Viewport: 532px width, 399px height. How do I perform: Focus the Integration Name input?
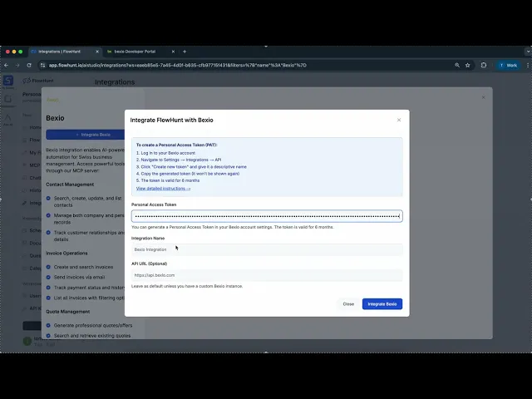(267, 249)
